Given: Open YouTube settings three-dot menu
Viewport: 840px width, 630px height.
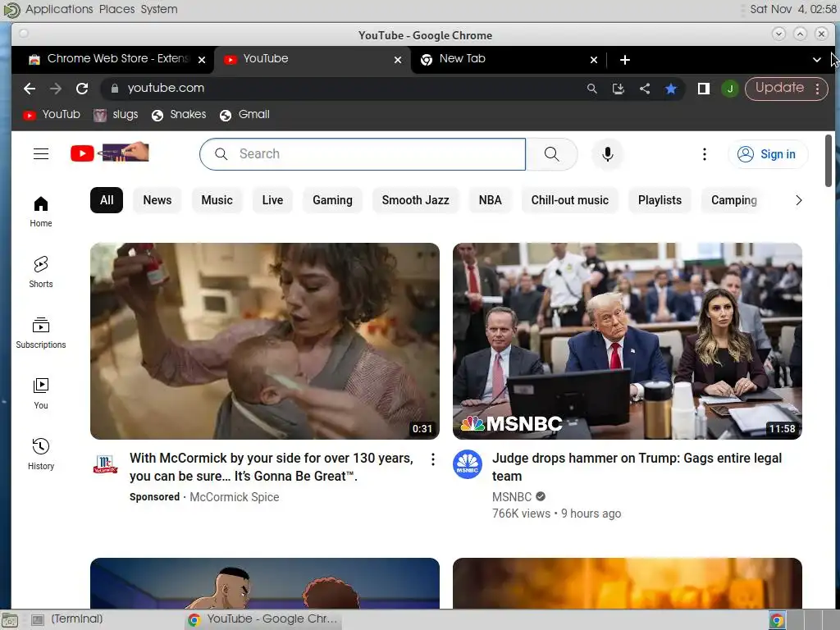Looking at the screenshot, I should [705, 154].
